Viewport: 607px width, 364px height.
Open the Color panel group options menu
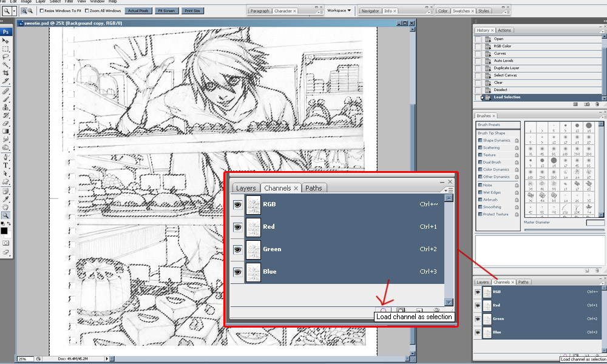506,12
